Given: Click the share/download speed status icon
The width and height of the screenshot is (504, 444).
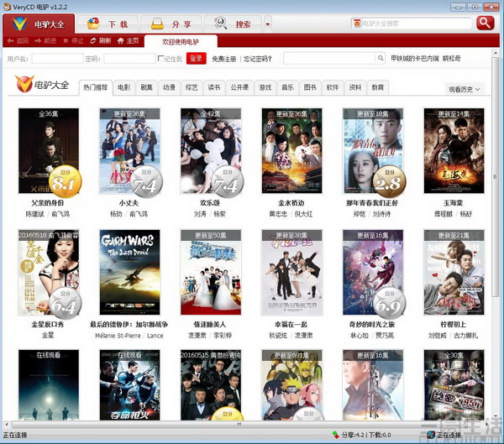Looking at the screenshot, I should [x=335, y=435].
